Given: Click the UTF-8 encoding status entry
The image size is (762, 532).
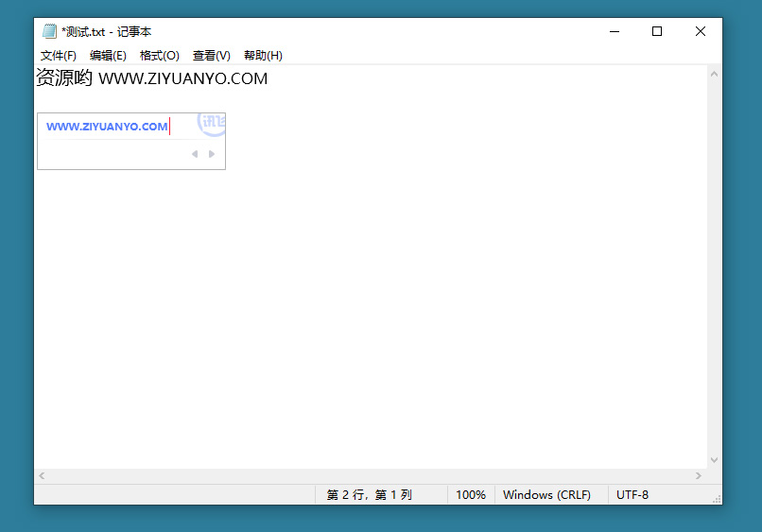Looking at the screenshot, I should (x=632, y=494).
